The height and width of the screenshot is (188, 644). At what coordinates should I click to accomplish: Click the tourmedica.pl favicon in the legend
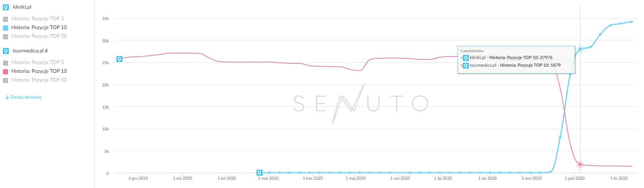pos(6,51)
